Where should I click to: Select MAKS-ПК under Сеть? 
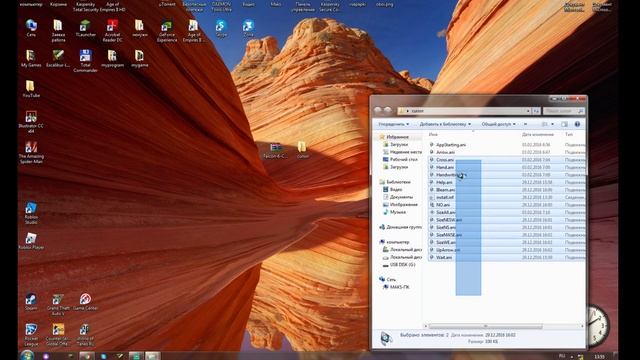tap(396, 287)
